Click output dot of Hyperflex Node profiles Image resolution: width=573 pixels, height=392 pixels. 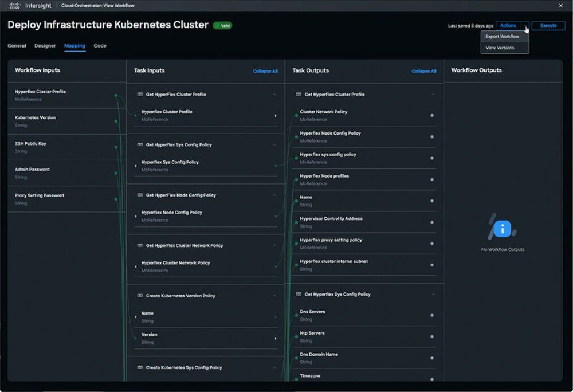432,180
